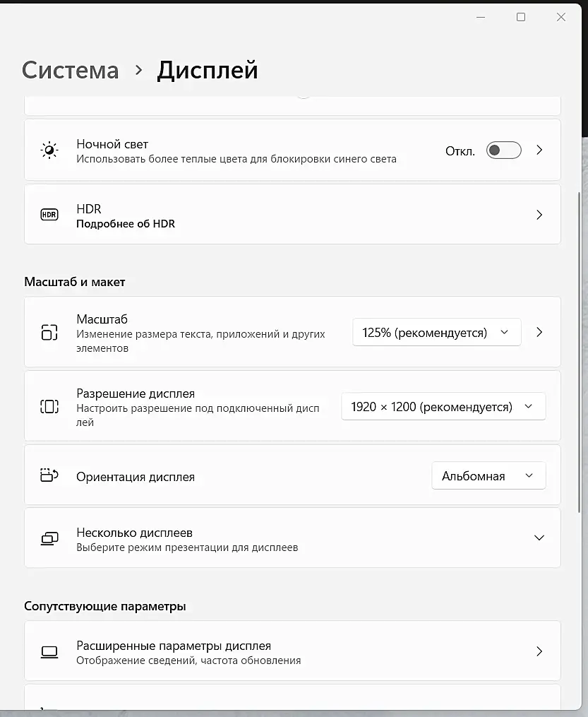Open the 1920 × 1200 resolution dropdown
Screen dimensions: 588x717
coord(443,407)
